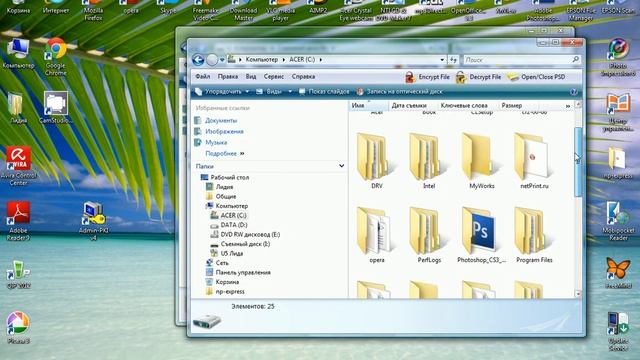Click the scrollbar down arrow in file list
This screenshot has width=640, height=360.
[578, 293]
